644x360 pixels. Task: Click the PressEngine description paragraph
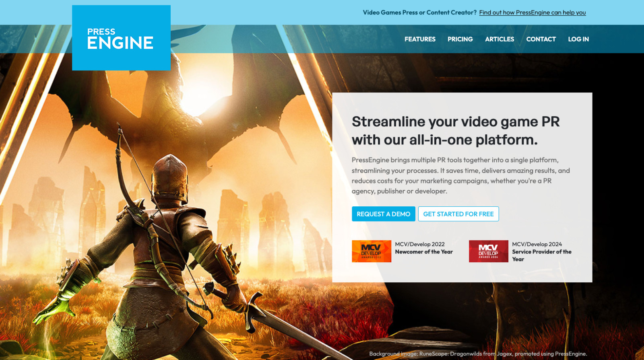point(460,175)
